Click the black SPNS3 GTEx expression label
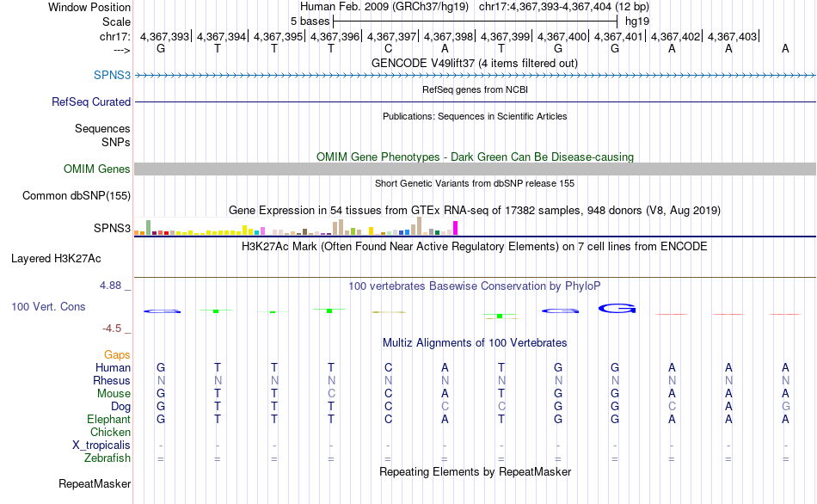 coord(112,228)
